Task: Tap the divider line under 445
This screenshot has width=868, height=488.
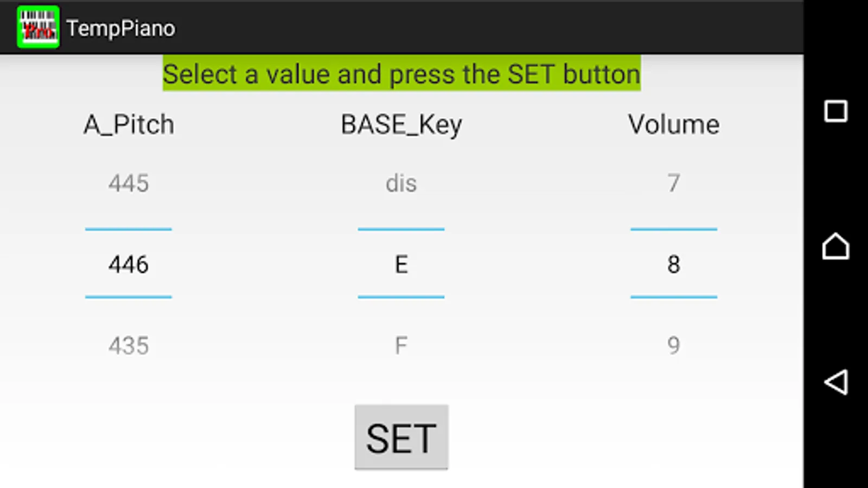Action: pos(129,229)
